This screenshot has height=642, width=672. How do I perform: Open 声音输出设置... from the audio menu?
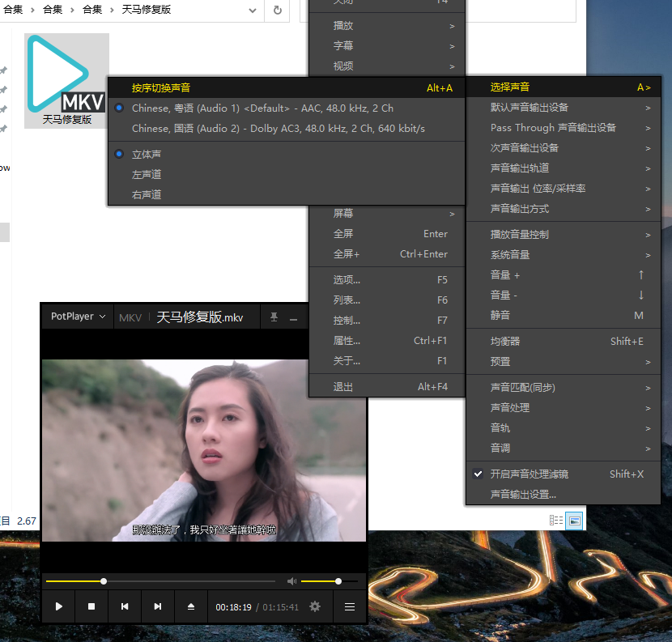(x=523, y=495)
